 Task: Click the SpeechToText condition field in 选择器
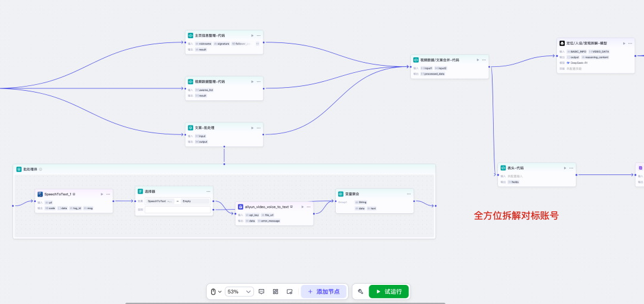[x=160, y=201]
